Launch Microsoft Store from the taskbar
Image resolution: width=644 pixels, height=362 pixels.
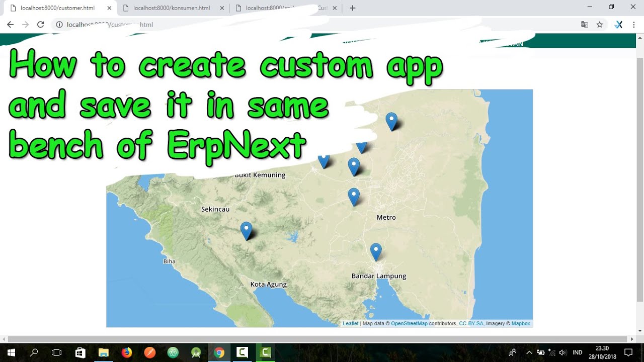click(x=80, y=352)
